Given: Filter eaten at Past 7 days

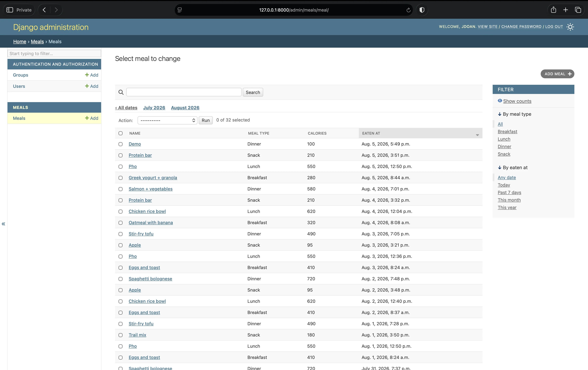Looking at the screenshot, I should coord(509,192).
